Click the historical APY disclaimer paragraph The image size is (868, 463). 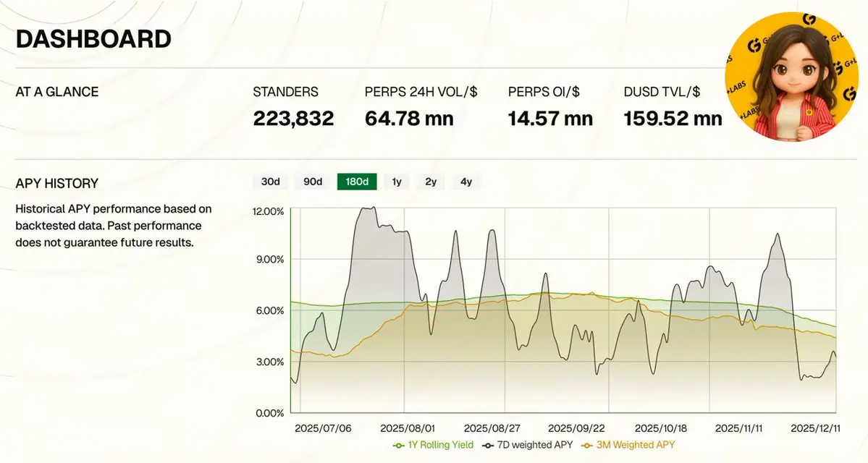click(x=114, y=226)
